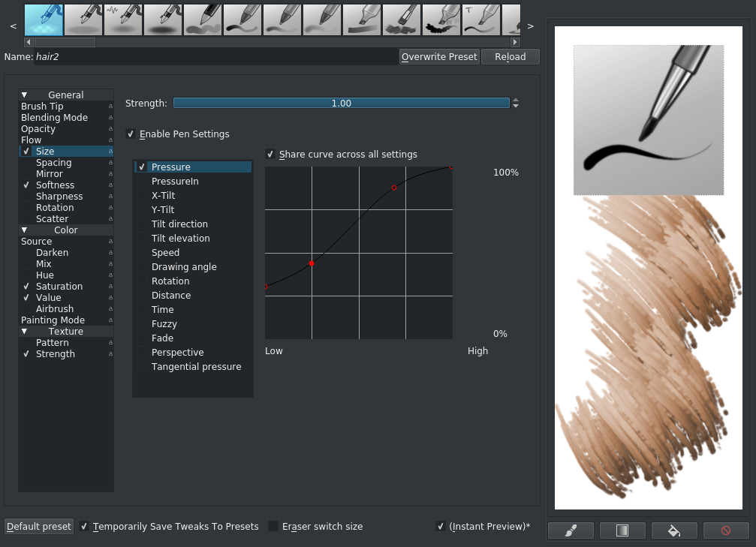This screenshot has height=547, width=756.
Task: Select the marker brush preset thumbnail
Action: click(x=362, y=19)
